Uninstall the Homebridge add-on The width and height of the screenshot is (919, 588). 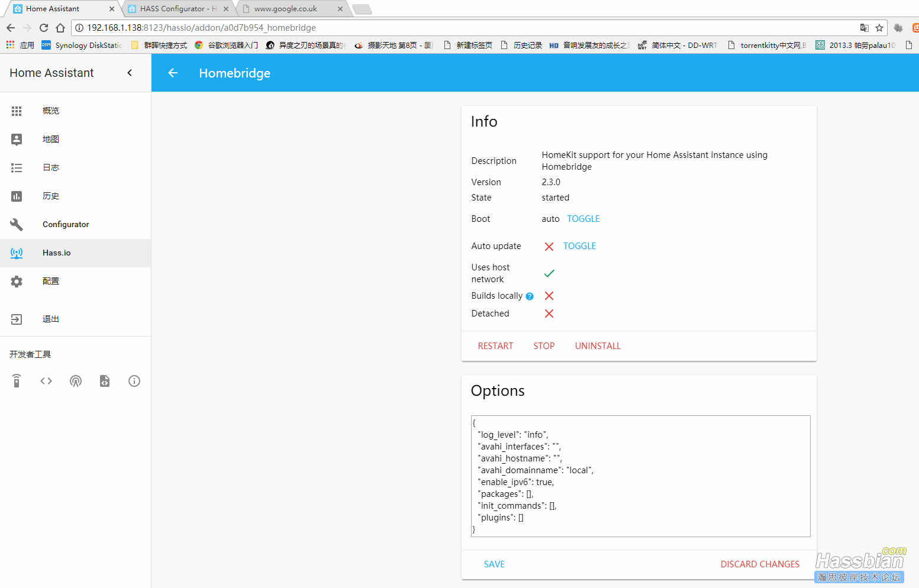tap(598, 346)
